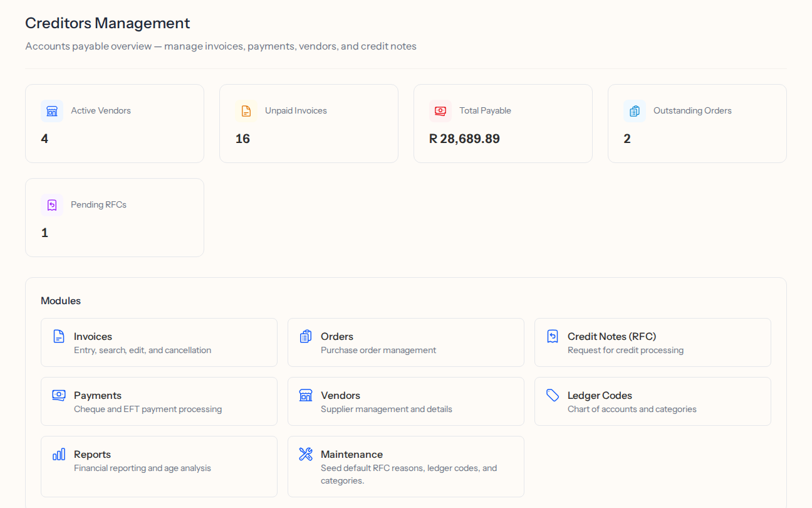812x508 pixels.
Task: Click the Pending RFCs receipt icon
Action: 52,205
